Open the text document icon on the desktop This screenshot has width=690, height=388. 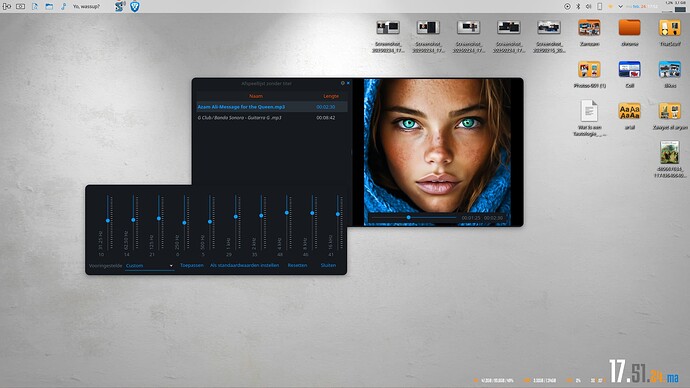pyautogui.click(x=589, y=110)
